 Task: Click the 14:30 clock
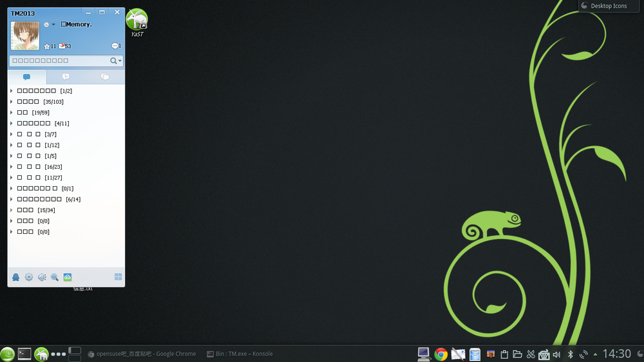[616, 354]
